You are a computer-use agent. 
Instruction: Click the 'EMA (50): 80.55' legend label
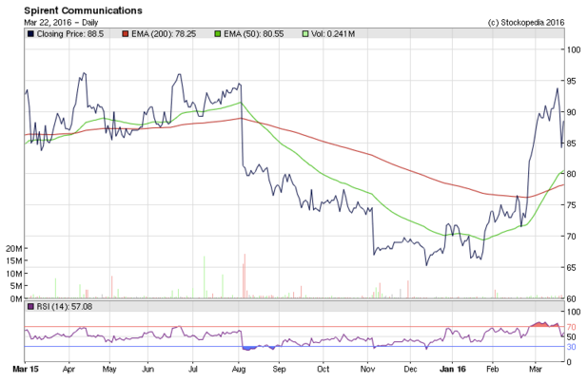point(253,34)
